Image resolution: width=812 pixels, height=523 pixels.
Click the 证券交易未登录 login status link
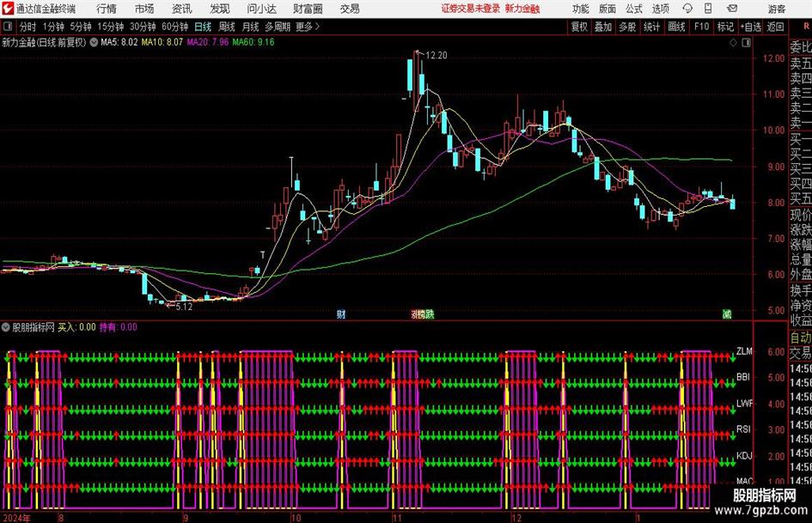471,9
